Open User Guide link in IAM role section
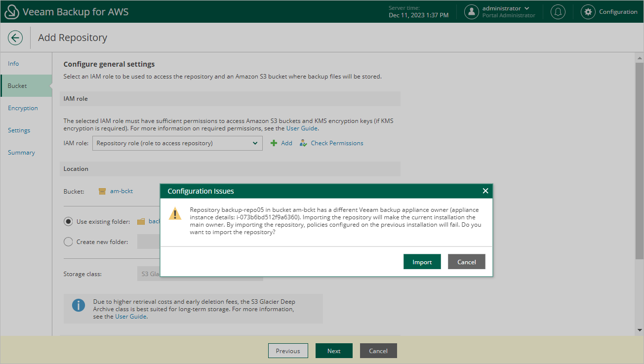This screenshot has width=644, height=364. point(302,128)
